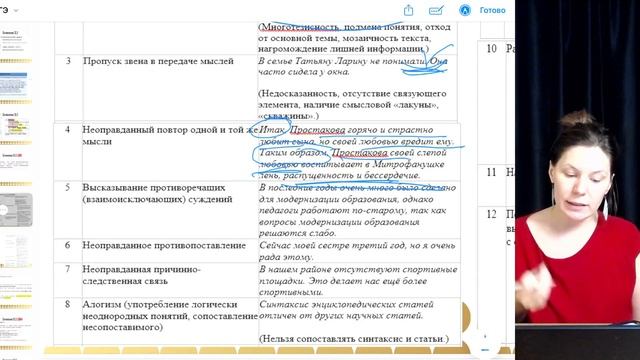This screenshot has height=360, width=640.
Task: Open the share sheet icon
Action: 408,10
